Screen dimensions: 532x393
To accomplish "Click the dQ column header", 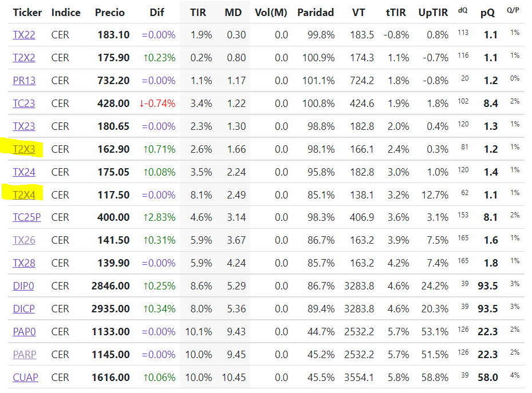I will [463, 10].
